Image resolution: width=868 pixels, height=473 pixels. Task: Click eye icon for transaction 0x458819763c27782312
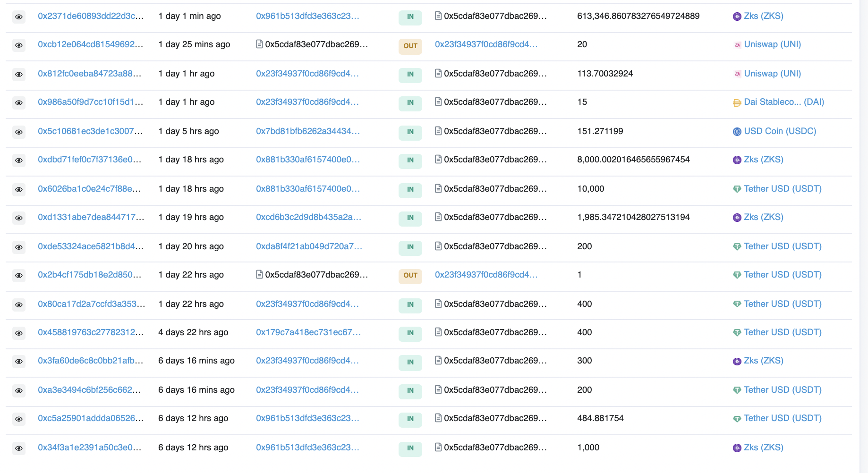pos(19,333)
